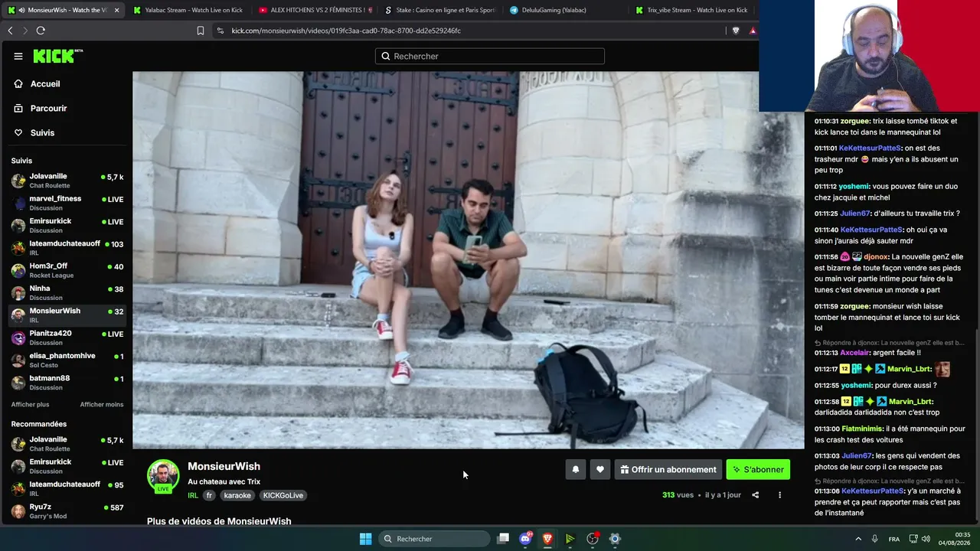
Task: Open Task View on the taskbar
Action: click(x=503, y=539)
